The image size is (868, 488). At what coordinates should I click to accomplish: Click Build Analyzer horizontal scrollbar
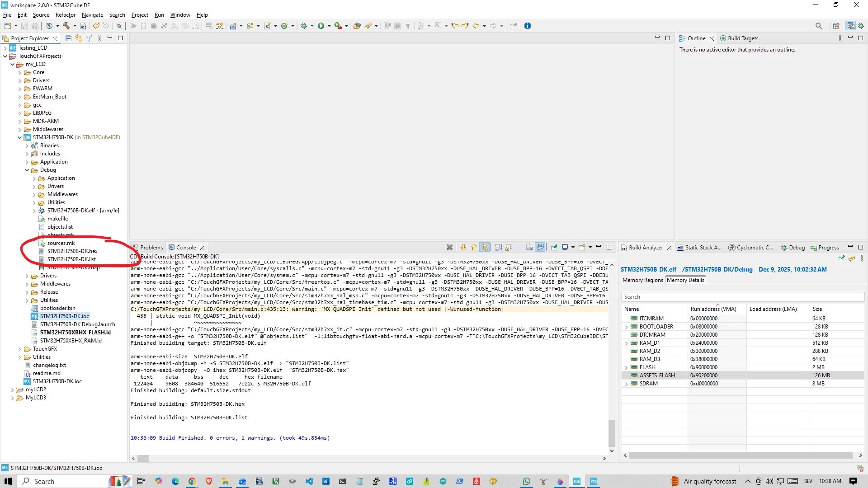tap(741, 455)
